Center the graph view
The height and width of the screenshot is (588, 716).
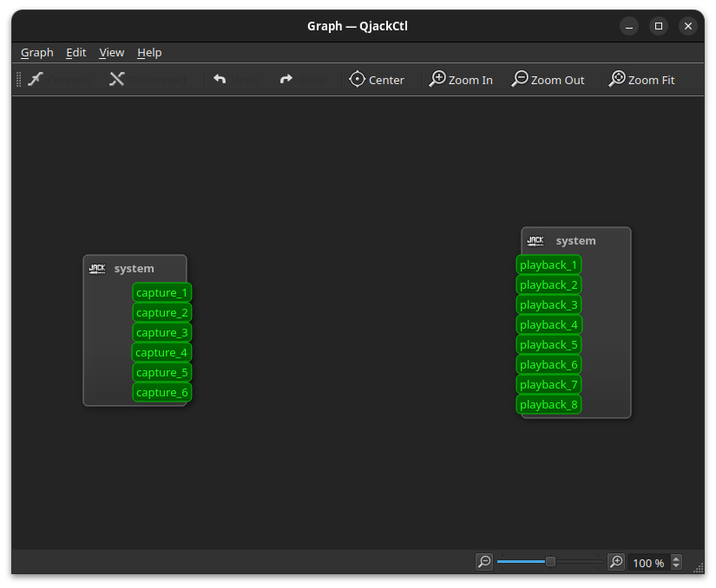377,80
